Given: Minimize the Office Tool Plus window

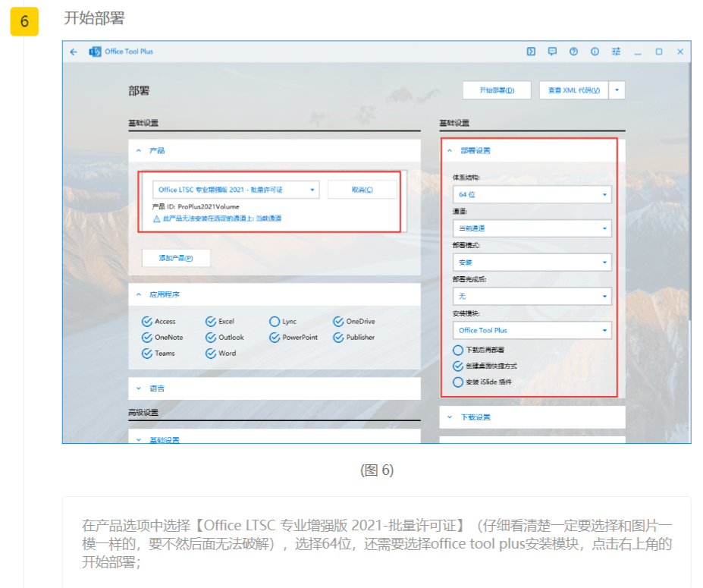Looking at the screenshot, I should [x=638, y=52].
